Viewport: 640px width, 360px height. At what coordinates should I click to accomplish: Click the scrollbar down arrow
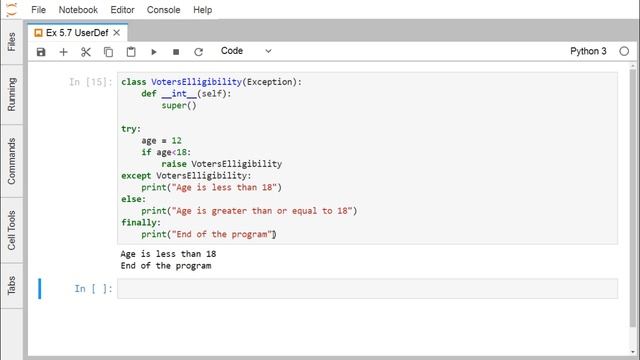pyautogui.click(x=633, y=352)
